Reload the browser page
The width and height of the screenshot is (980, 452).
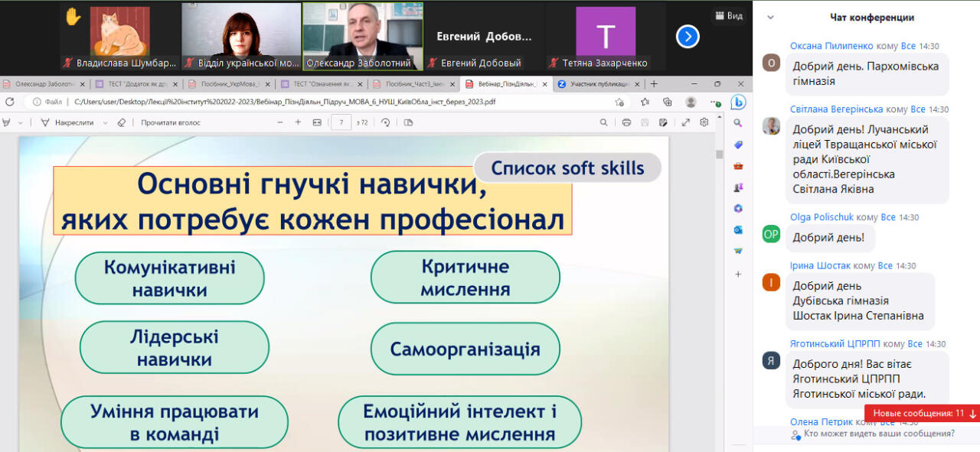coord(10,102)
